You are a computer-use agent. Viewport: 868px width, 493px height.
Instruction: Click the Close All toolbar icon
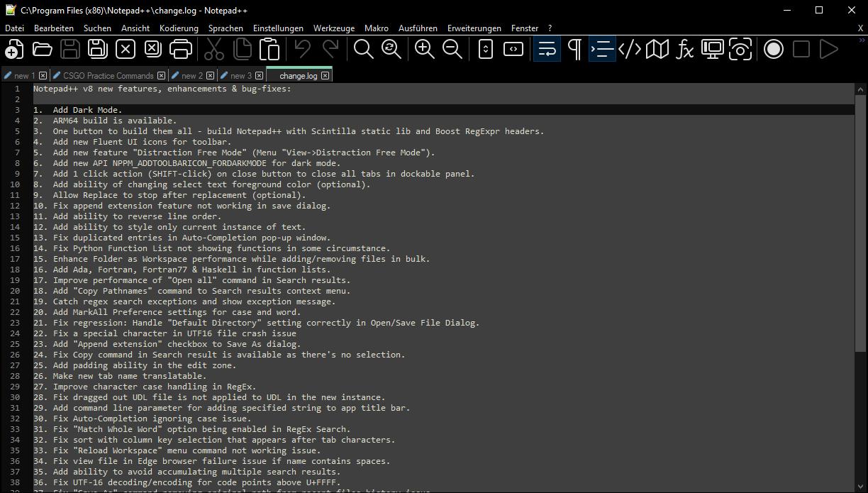tap(152, 49)
